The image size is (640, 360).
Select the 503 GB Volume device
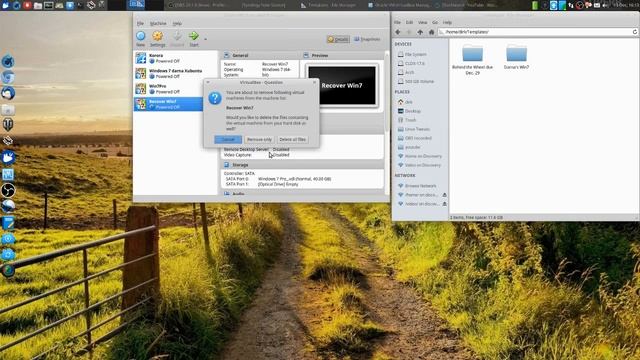pyautogui.click(x=419, y=81)
